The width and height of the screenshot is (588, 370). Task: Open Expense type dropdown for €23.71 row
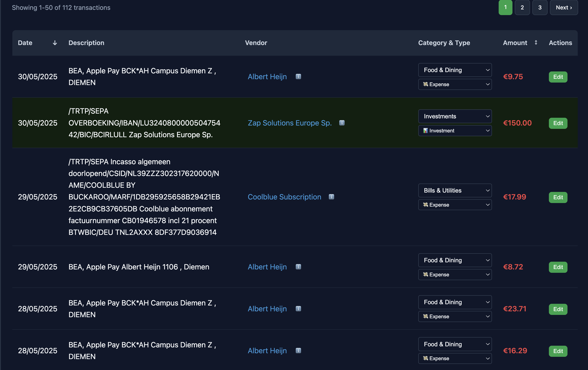point(455,316)
